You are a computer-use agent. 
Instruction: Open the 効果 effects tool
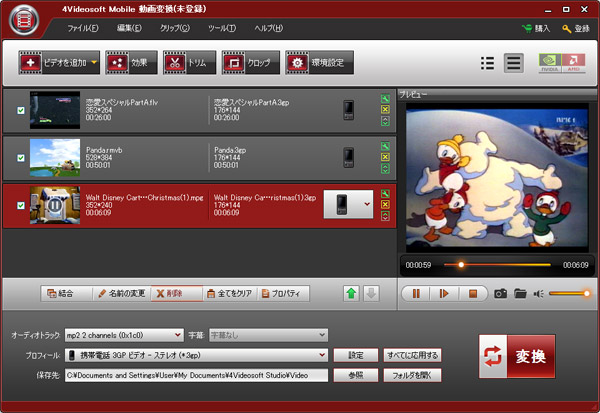point(131,62)
